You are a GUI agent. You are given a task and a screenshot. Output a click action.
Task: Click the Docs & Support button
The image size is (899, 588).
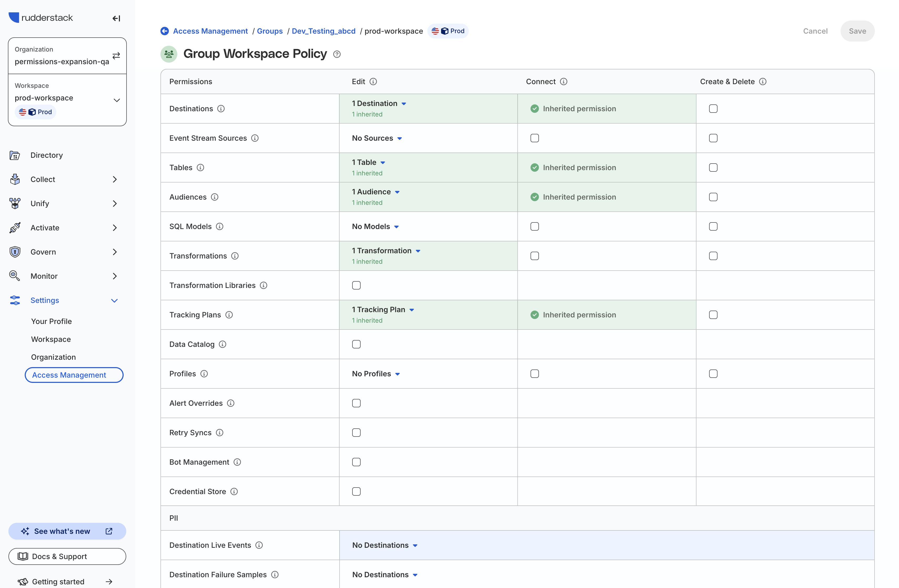[x=67, y=556]
